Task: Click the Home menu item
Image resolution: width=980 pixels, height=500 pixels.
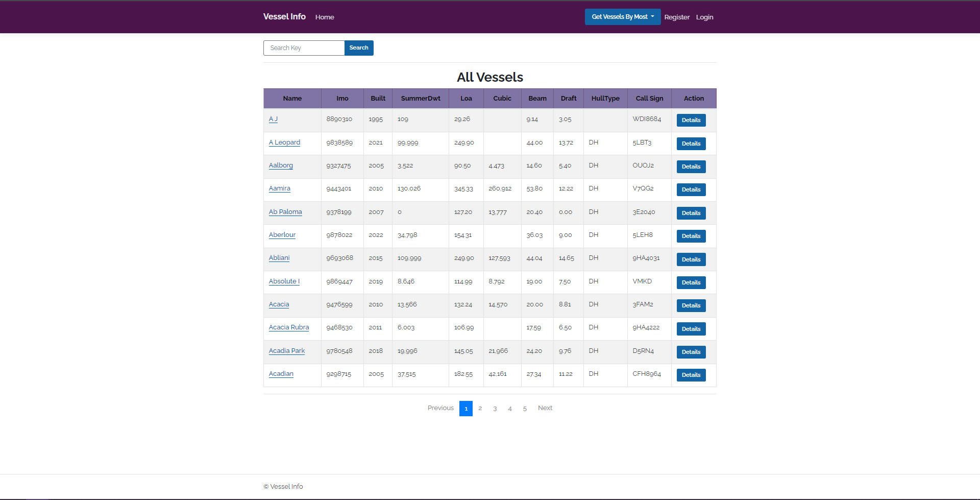Action: coord(325,17)
